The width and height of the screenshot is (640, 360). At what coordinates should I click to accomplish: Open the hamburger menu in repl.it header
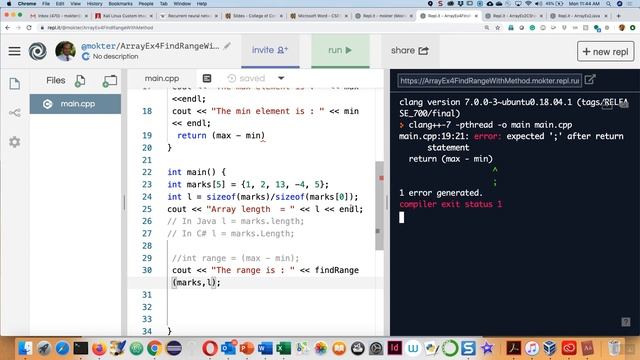[14, 51]
